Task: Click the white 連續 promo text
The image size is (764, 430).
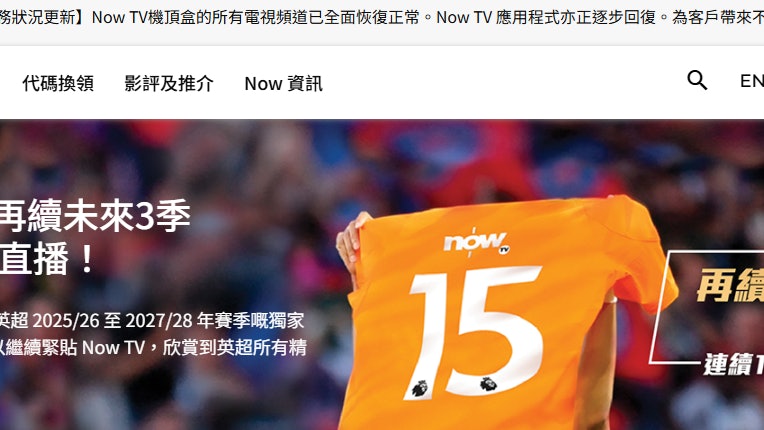Action: point(733,364)
